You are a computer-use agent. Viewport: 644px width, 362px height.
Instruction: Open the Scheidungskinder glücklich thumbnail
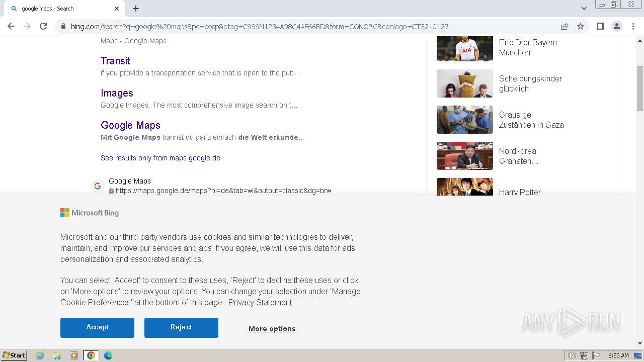tap(465, 83)
